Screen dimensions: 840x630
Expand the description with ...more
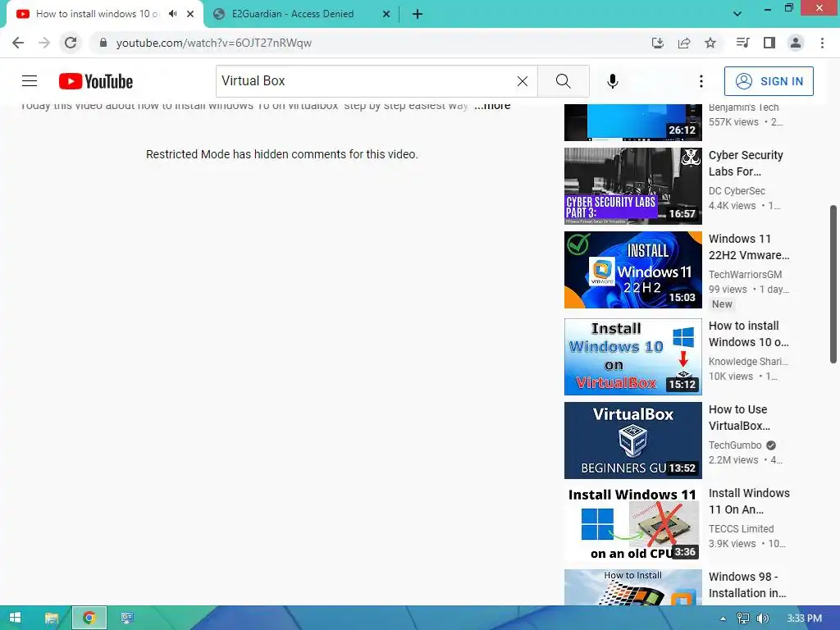click(492, 106)
